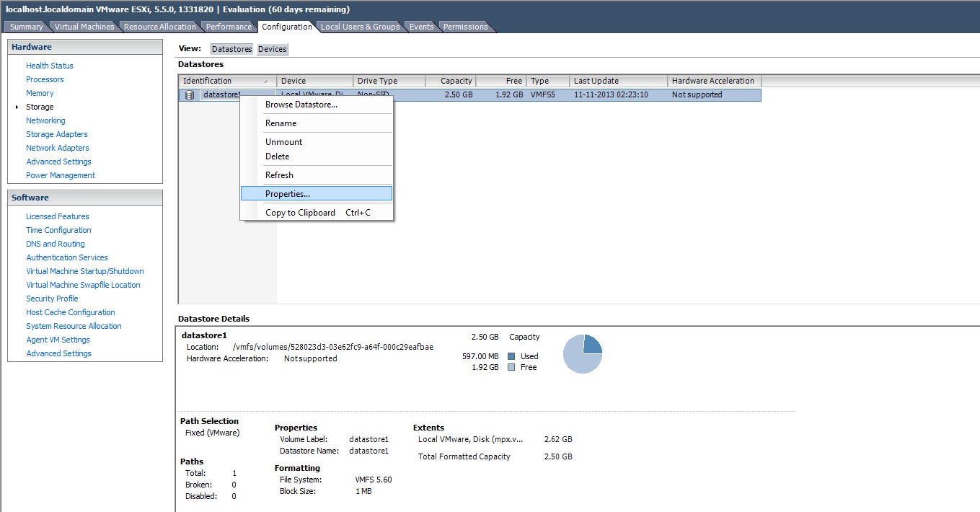Click the 597.00 MB used value

pyautogui.click(x=480, y=356)
